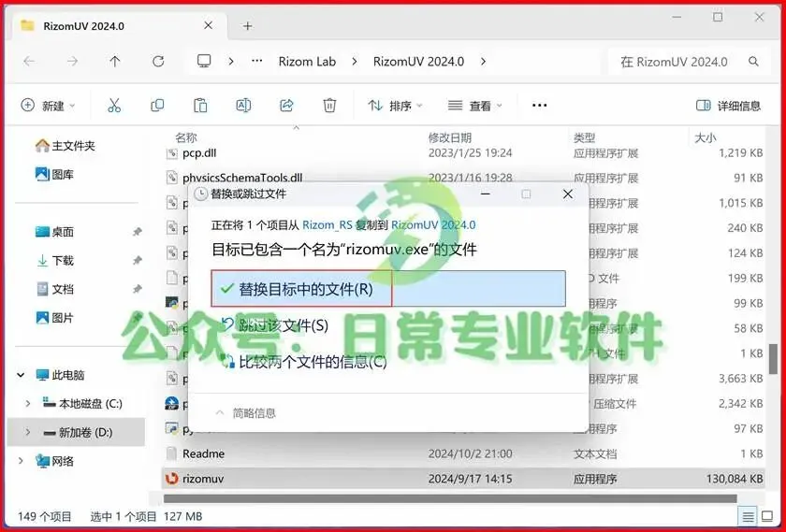Click the pcp.dll file icon
This screenshot has height=532, width=786.
click(171, 152)
